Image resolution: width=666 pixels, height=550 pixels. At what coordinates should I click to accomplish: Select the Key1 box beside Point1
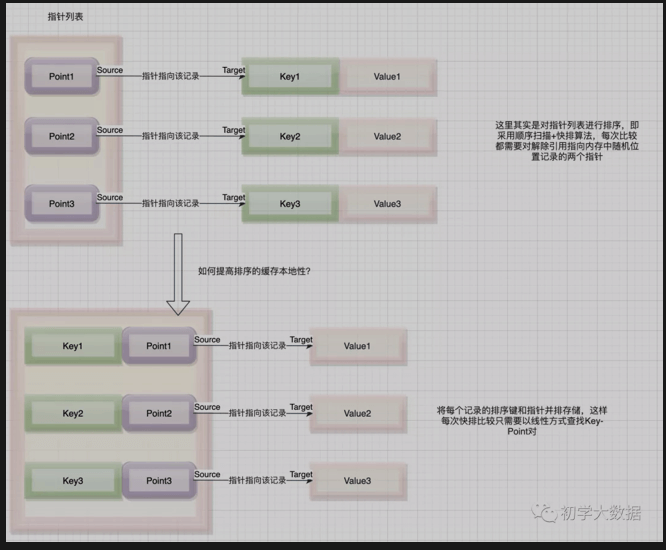coord(73,346)
